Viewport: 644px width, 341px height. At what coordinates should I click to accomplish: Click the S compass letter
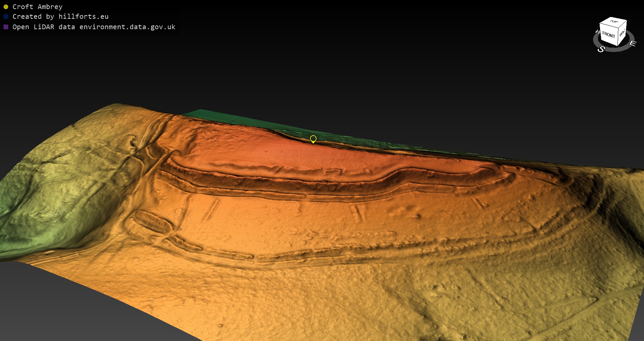coord(601,49)
